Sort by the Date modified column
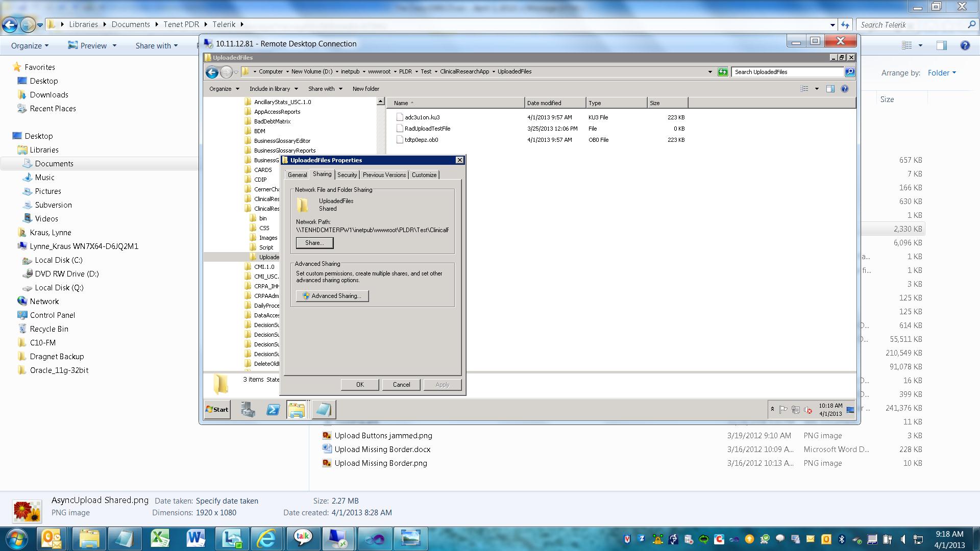This screenshot has width=980, height=551. pos(555,103)
